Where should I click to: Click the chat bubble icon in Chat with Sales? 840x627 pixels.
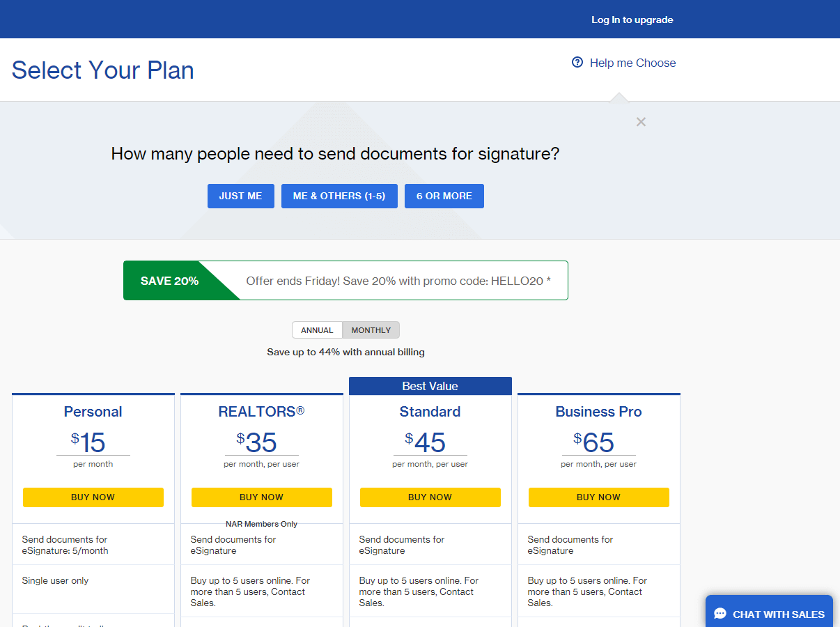coord(720,614)
